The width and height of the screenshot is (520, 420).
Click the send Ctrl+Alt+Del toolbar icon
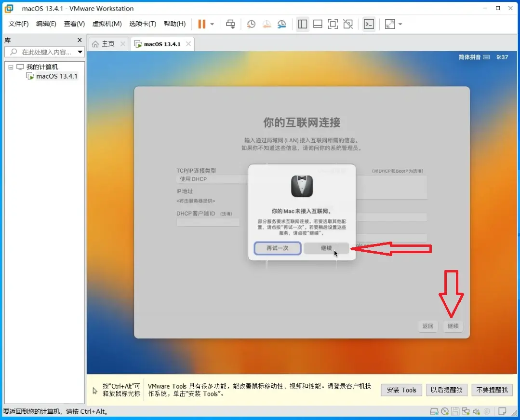(x=230, y=24)
